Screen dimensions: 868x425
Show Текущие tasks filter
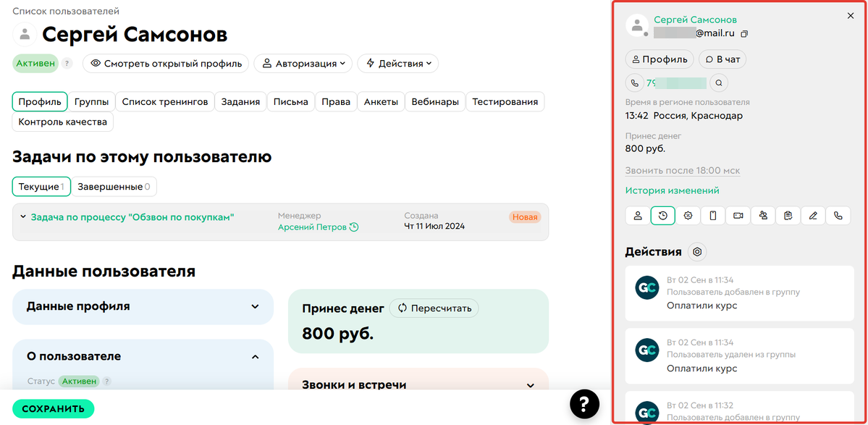41,186
